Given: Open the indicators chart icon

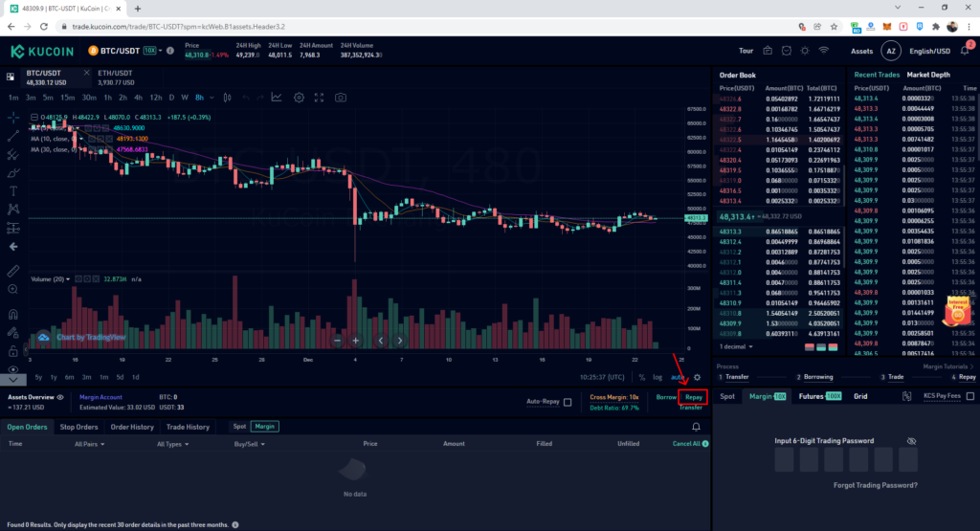Looking at the screenshot, I should click(x=277, y=98).
